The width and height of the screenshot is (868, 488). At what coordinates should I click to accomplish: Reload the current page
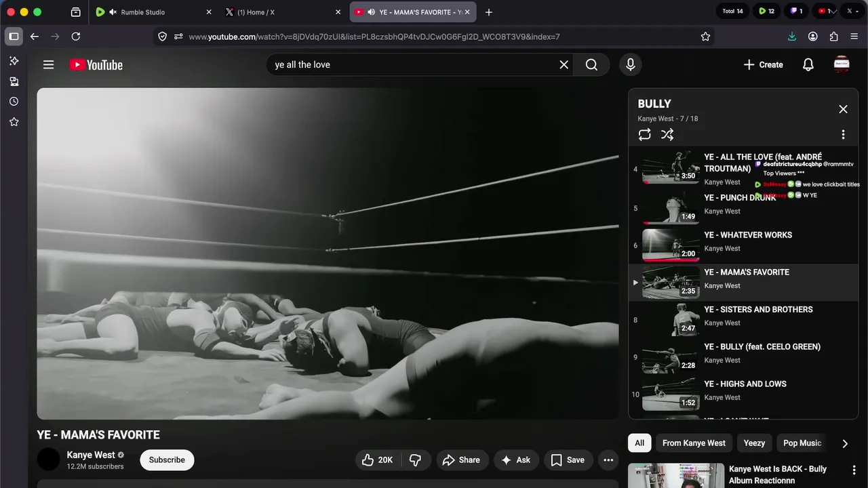pyautogui.click(x=76, y=37)
